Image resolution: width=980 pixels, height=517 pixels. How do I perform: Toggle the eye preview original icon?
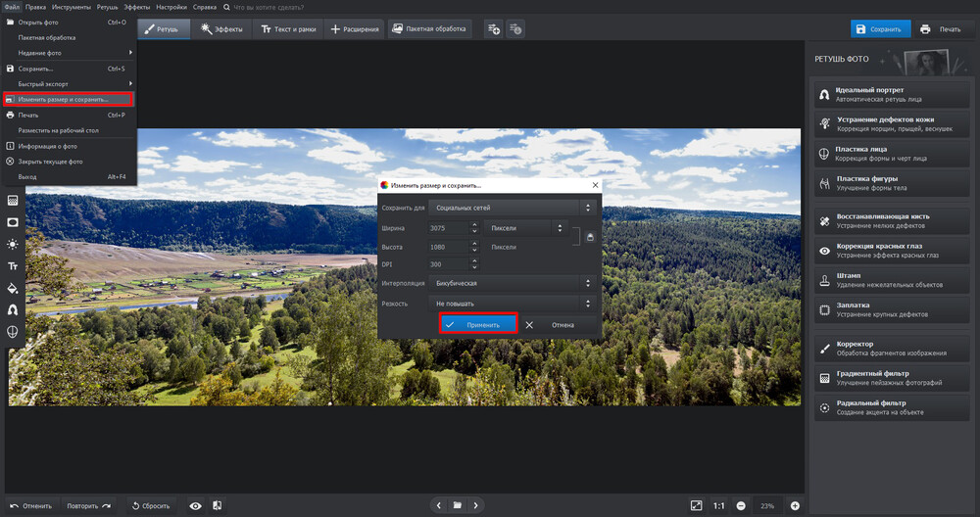(196, 505)
